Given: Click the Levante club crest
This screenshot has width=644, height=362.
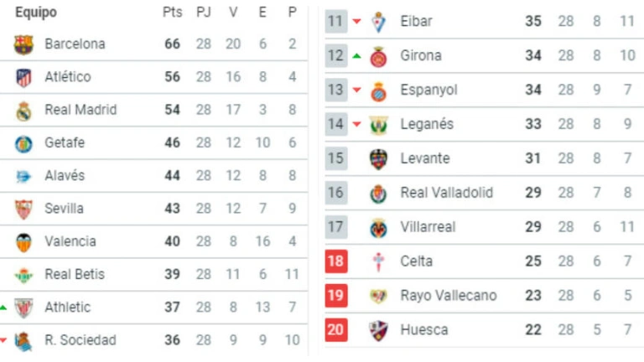Looking at the screenshot, I should [379, 158].
